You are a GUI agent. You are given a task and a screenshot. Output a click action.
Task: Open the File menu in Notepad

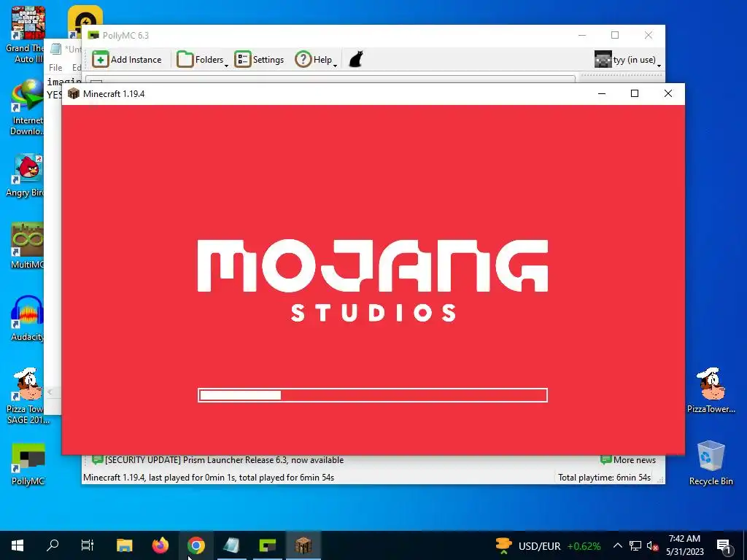55,68
